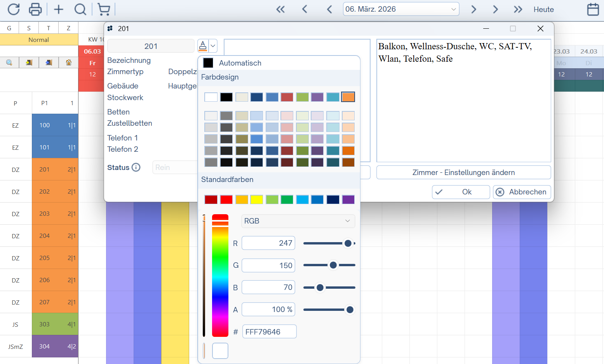The height and width of the screenshot is (364, 604).
Task: Click the hex color code field
Action: [x=269, y=332]
